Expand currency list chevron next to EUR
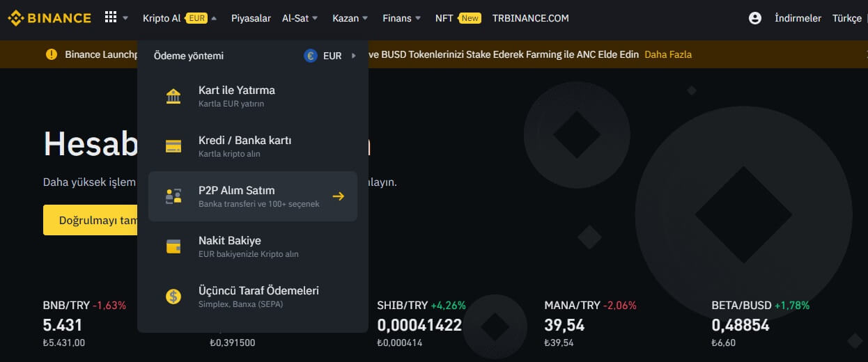Screen dimensions: 868x362 click(353, 56)
